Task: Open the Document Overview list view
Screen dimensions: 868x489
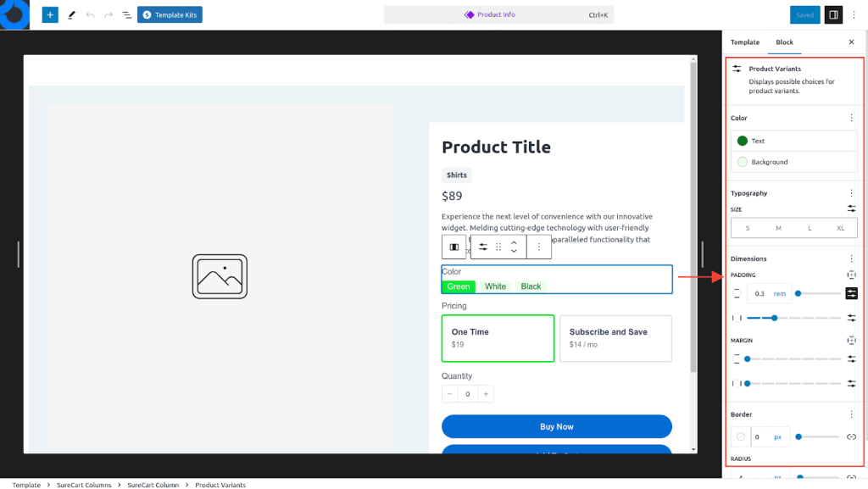Action: pos(126,15)
